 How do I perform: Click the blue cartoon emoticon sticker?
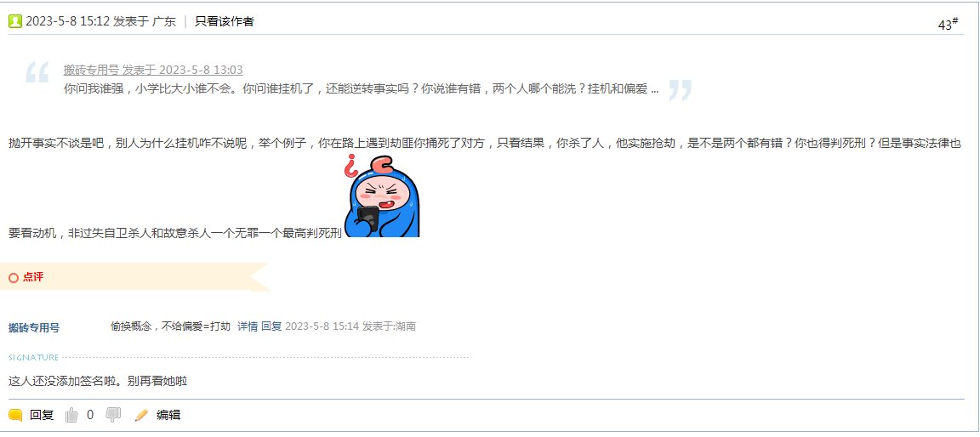(382, 196)
